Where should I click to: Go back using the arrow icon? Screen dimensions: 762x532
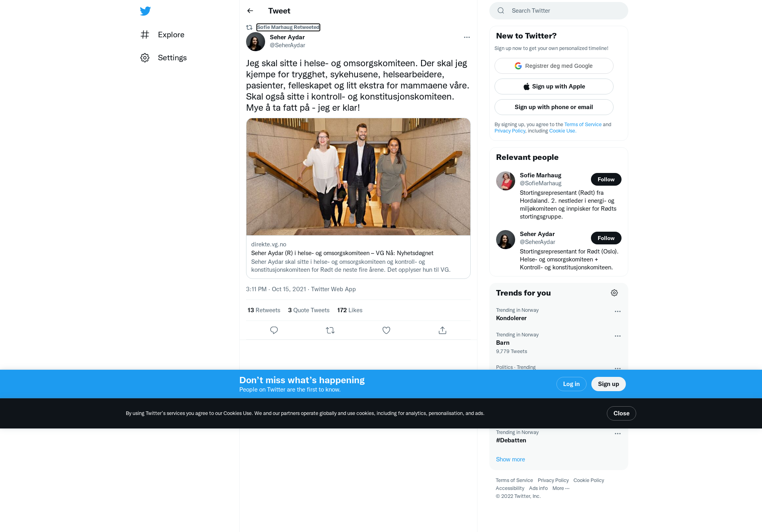[x=250, y=11]
